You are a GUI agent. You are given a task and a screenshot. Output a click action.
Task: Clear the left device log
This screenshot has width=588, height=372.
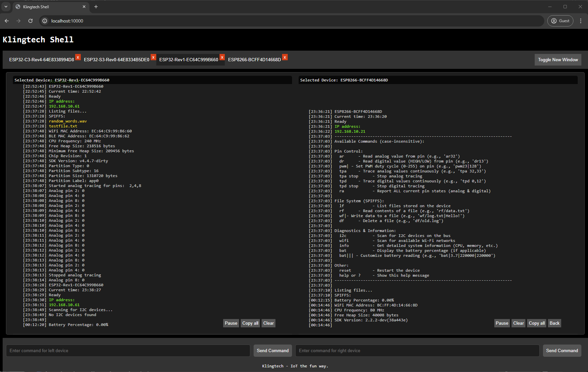269,323
